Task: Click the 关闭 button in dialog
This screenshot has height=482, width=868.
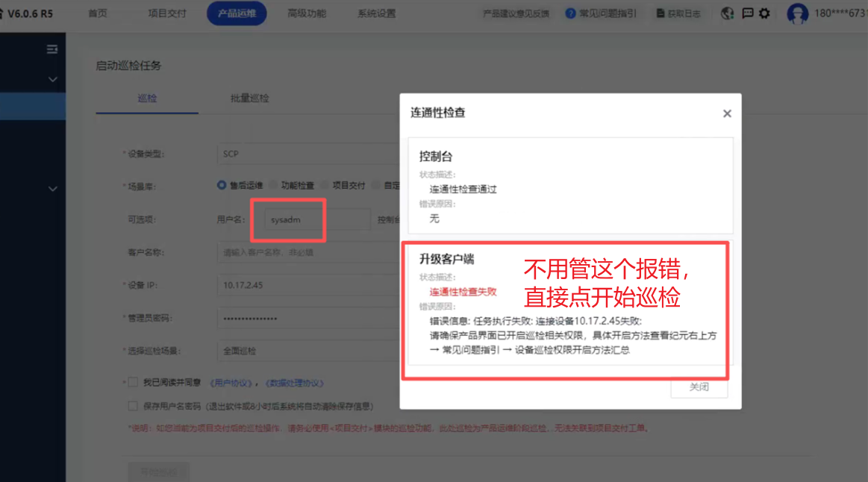Action: pos(699,387)
